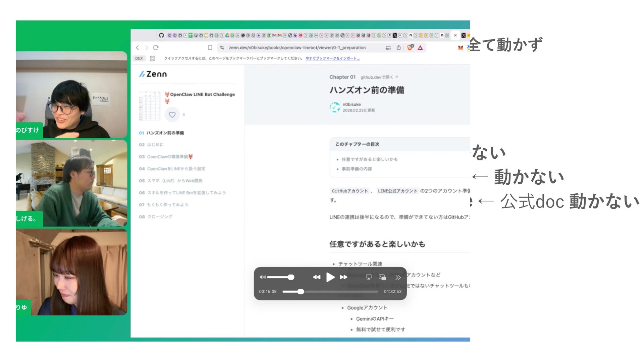This screenshot has height=362, width=644.
Task: Expand more player options with the double chevron
Action: [398, 278]
